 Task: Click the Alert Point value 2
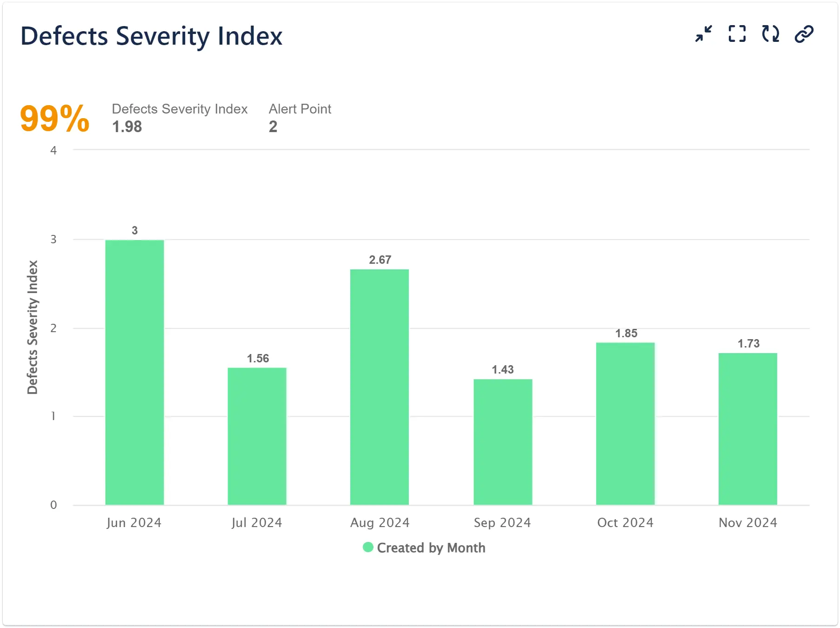coord(273,127)
